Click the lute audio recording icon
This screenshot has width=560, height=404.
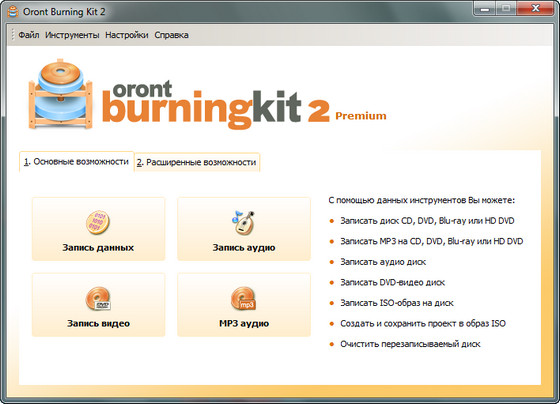pyautogui.click(x=244, y=223)
